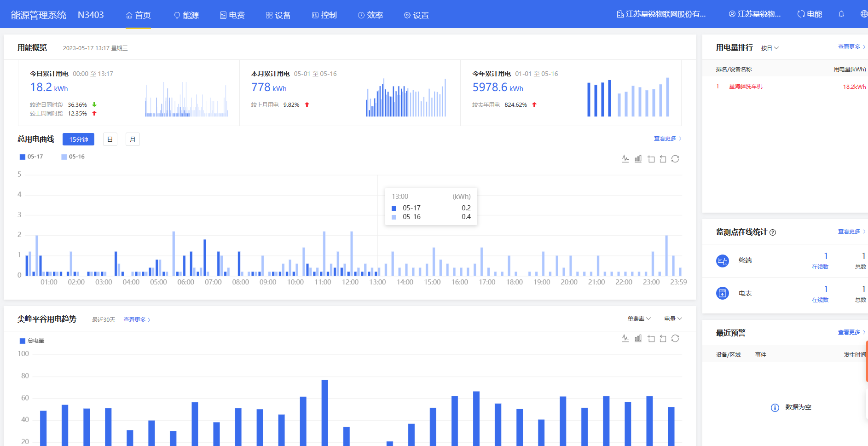868x446 pixels.
Task: Click the 终端 terminal icon
Action: [x=723, y=261]
